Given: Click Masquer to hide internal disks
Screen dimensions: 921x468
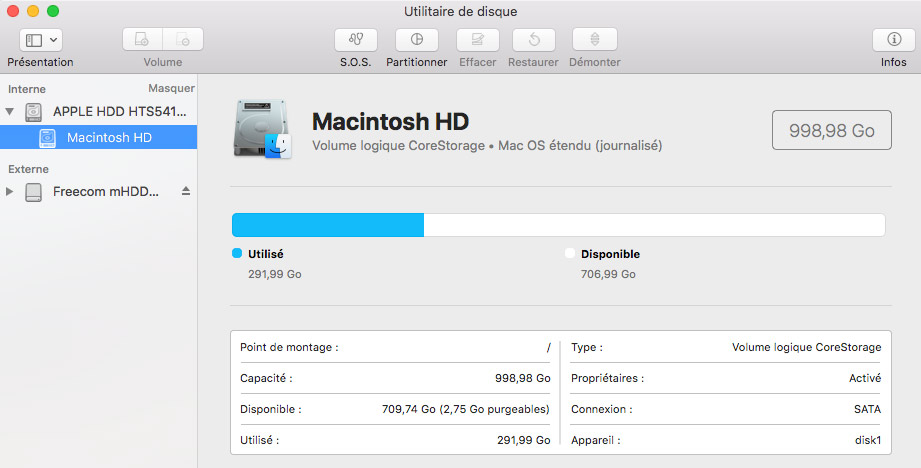Looking at the screenshot, I should [x=172, y=88].
